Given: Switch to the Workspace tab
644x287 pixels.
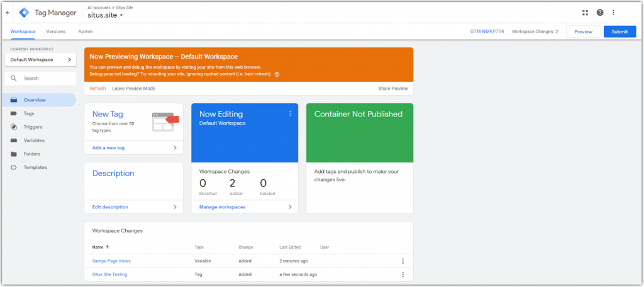Looking at the screenshot, I should (23, 31).
